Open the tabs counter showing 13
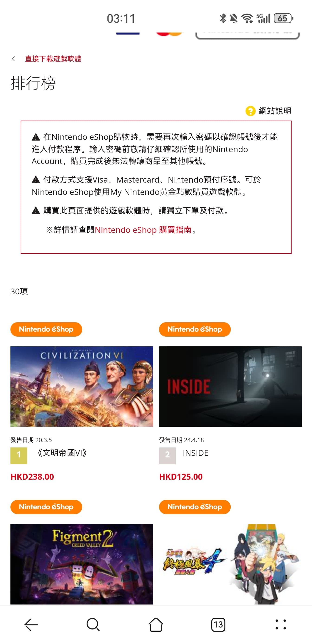Screen dimensions: 312x644 click(218, 624)
